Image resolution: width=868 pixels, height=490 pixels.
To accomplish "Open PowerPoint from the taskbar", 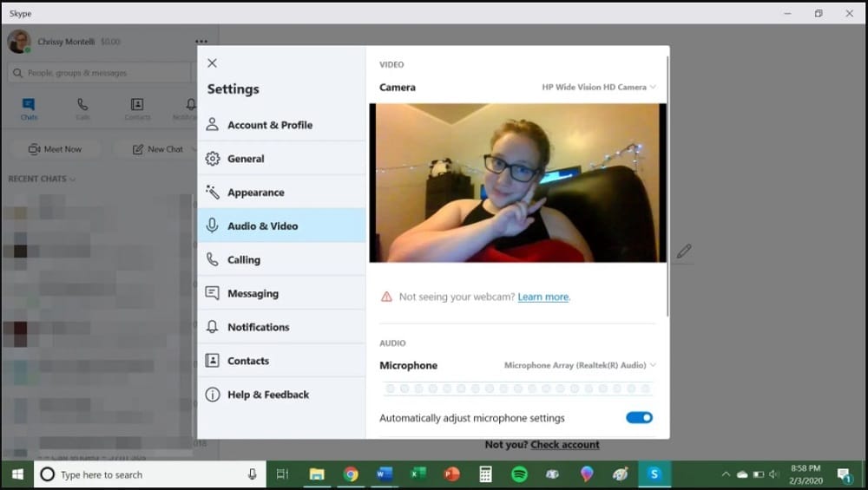I will (451, 474).
